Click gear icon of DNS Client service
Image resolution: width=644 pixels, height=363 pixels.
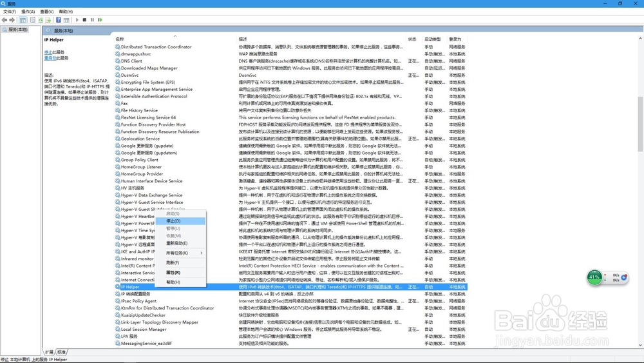pyautogui.click(x=117, y=61)
